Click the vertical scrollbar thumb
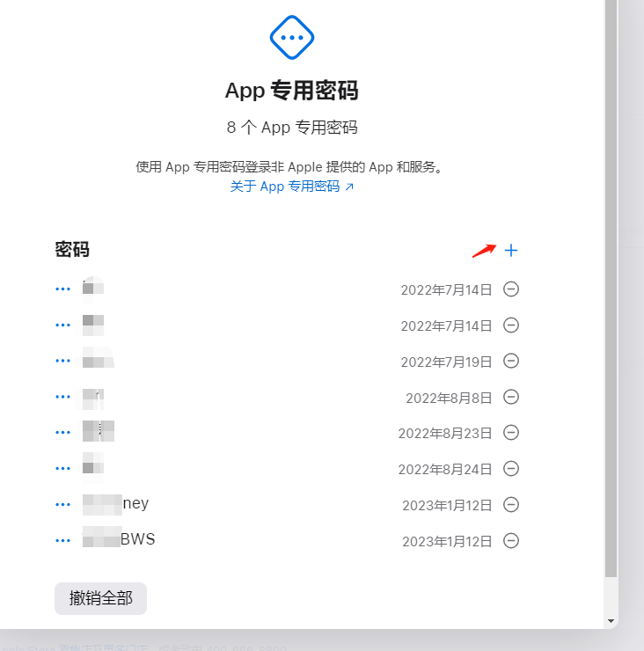This screenshot has height=651, width=644. coord(611,289)
